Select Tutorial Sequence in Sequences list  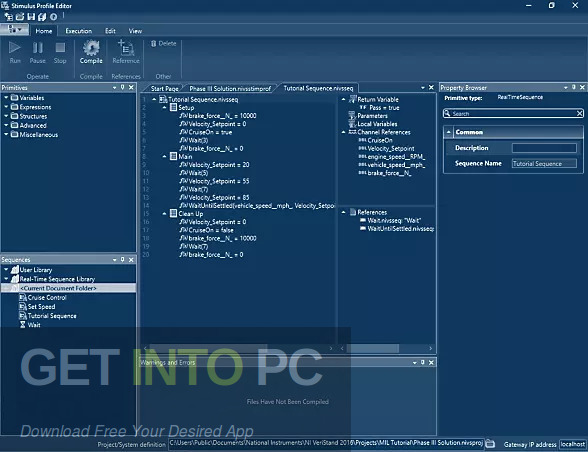[x=48, y=316]
